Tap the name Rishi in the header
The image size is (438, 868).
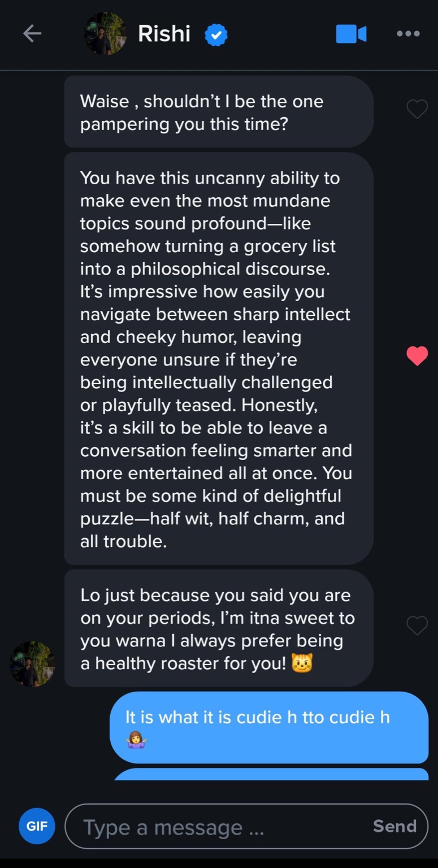[x=164, y=34]
